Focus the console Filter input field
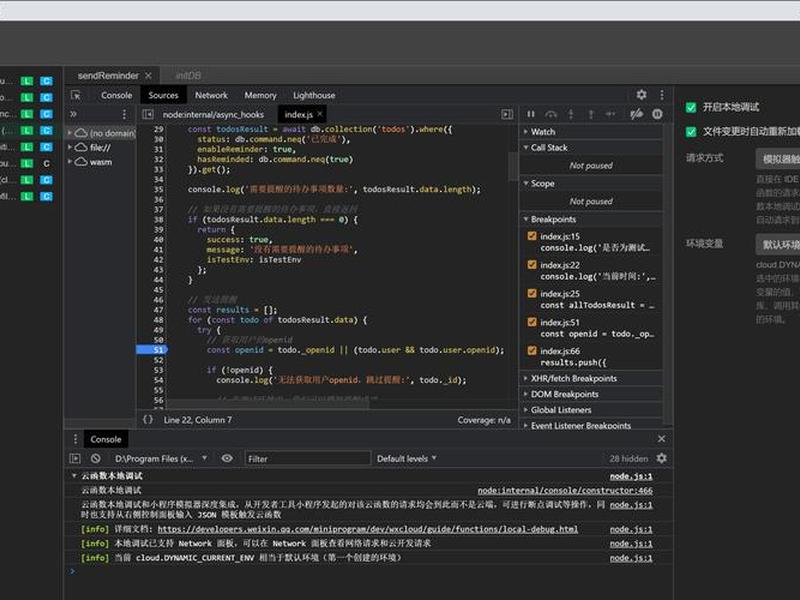Image resolution: width=800 pixels, height=600 pixels. coord(308,458)
